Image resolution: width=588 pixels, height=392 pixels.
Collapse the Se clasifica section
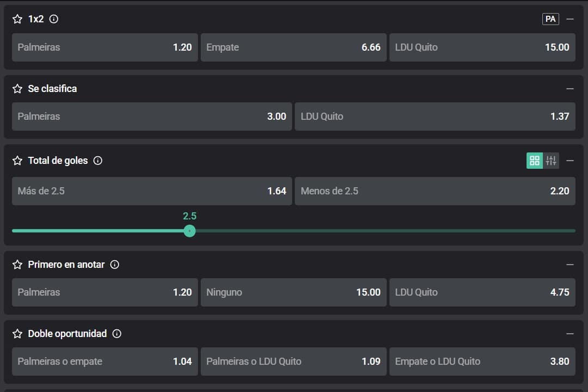coord(570,89)
